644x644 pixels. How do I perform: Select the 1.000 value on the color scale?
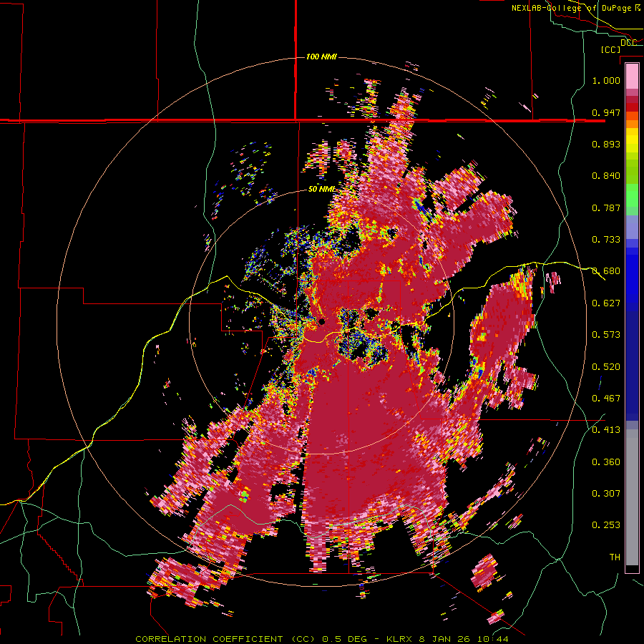[x=606, y=80]
